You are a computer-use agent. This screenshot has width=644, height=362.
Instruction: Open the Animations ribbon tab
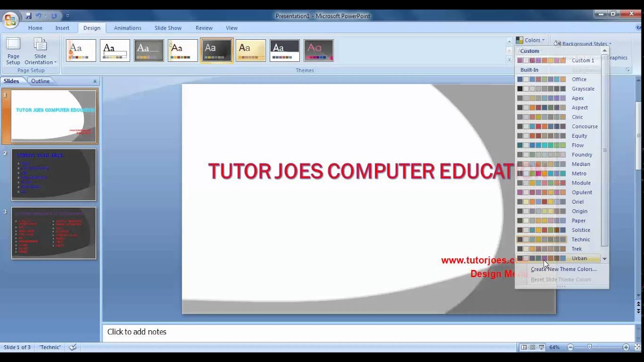pyautogui.click(x=127, y=28)
